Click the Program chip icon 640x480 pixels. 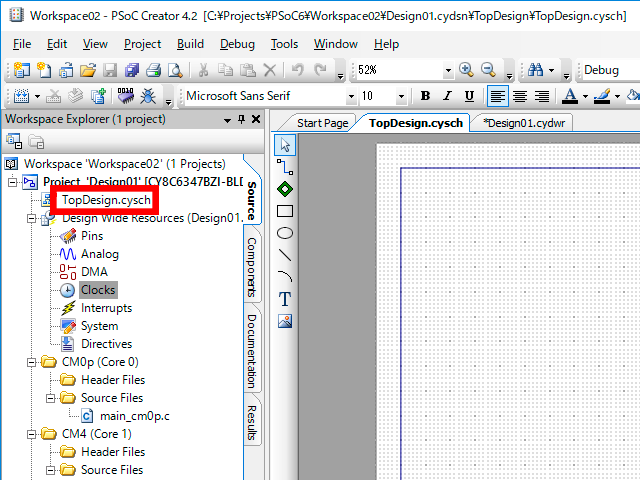pos(125,96)
